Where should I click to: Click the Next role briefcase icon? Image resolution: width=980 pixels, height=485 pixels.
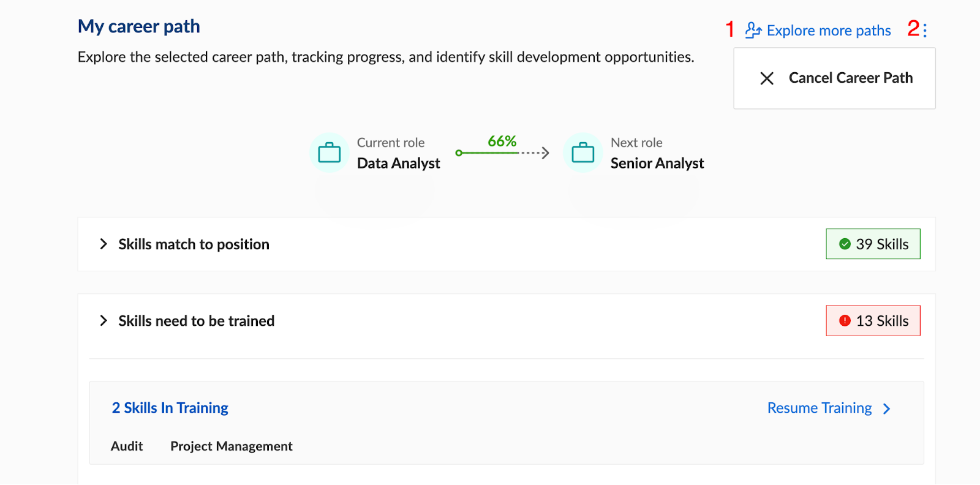[x=583, y=152]
